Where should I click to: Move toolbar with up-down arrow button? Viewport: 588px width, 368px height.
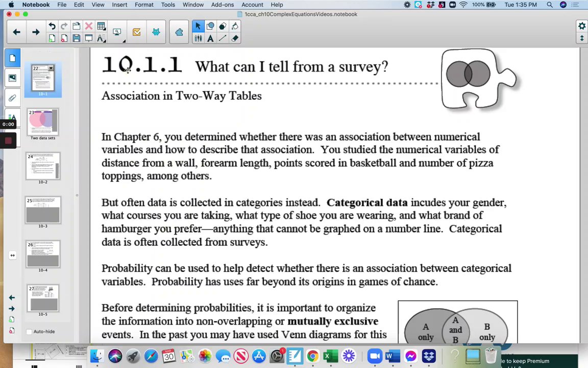click(582, 38)
